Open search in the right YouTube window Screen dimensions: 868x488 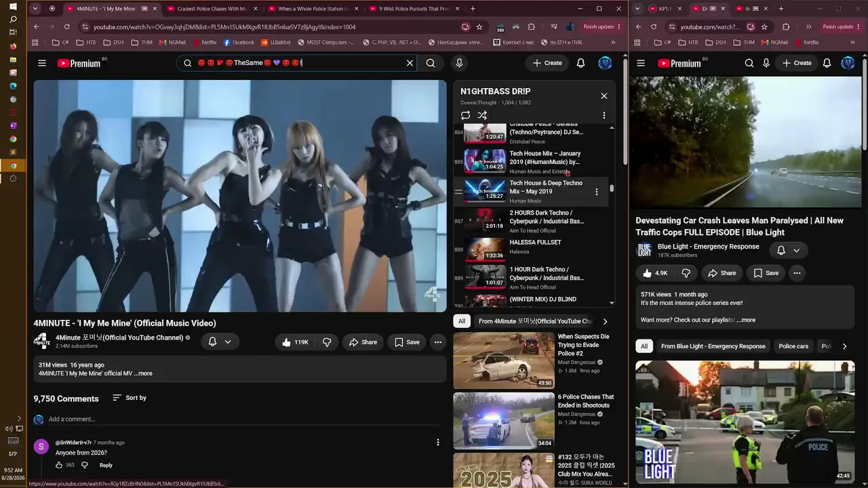(749, 63)
